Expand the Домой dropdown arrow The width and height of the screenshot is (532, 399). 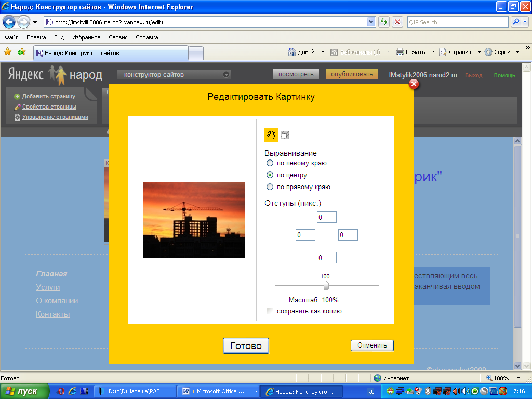coord(323,52)
